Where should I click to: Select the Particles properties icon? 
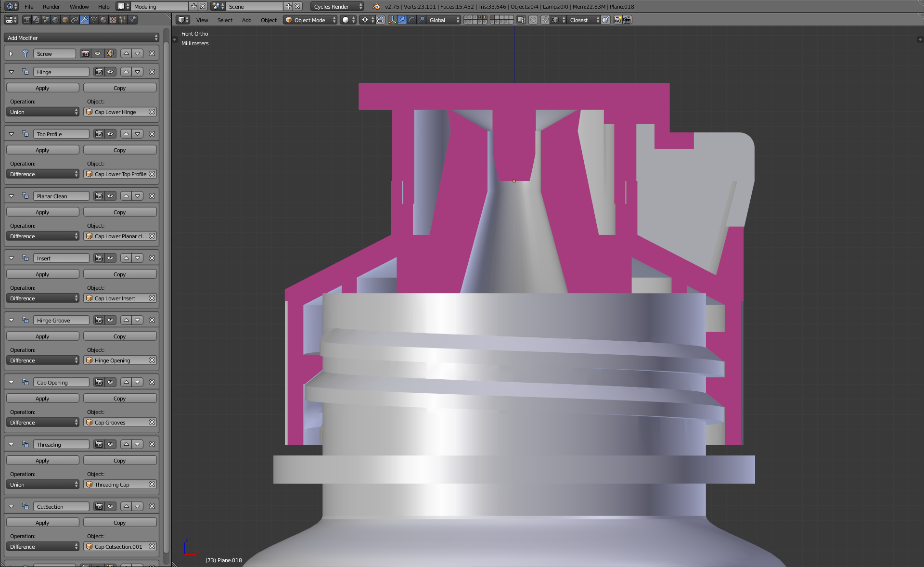(x=123, y=20)
